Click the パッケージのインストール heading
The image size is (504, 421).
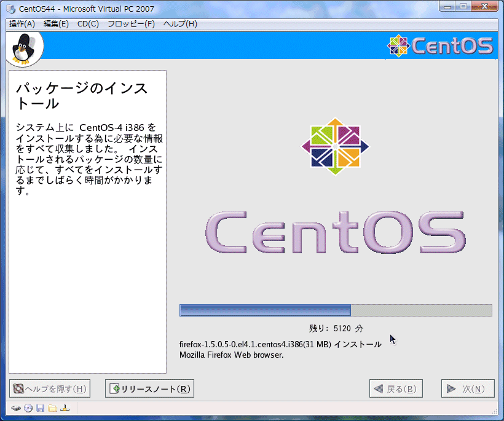point(82,96)
